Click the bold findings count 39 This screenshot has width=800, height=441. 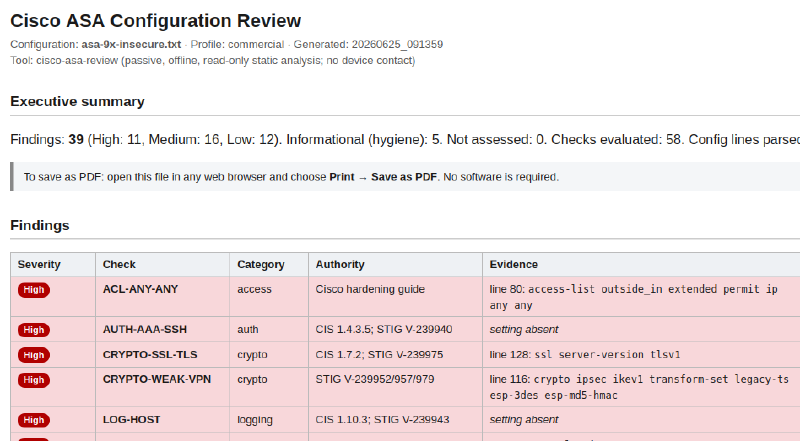(76, 139)
